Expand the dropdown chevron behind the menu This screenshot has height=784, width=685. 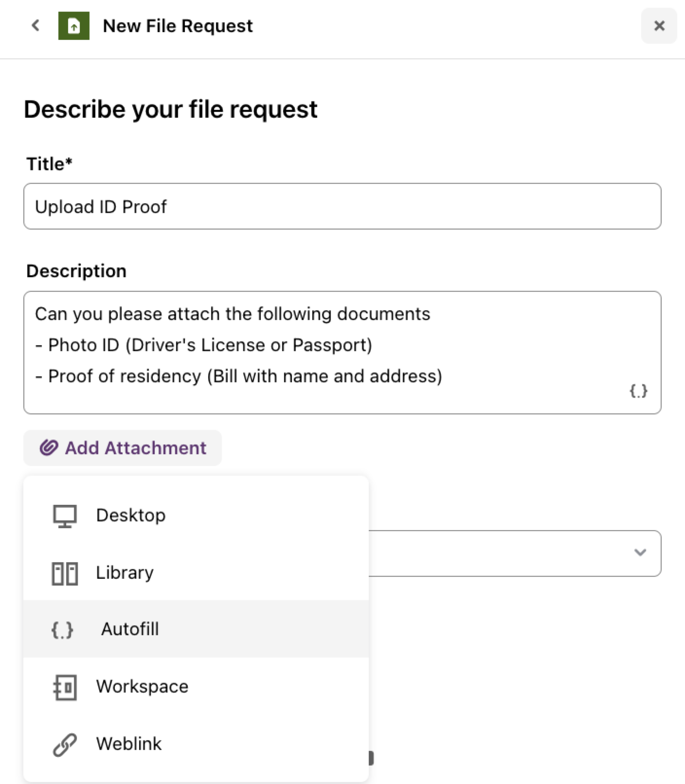pos(640,552)
